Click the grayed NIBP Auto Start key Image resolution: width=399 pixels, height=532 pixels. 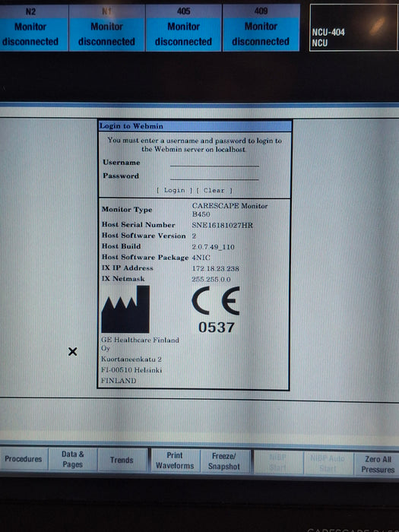coord(328,464)
